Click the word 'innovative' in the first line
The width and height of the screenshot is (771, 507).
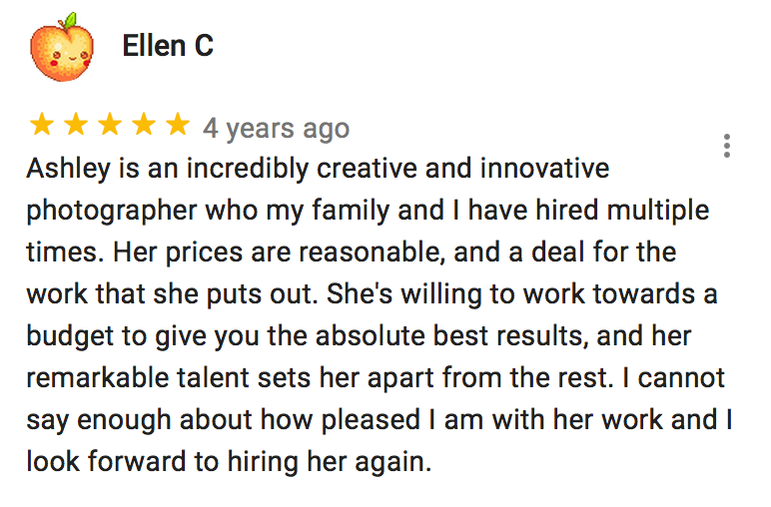click(545, 168)
